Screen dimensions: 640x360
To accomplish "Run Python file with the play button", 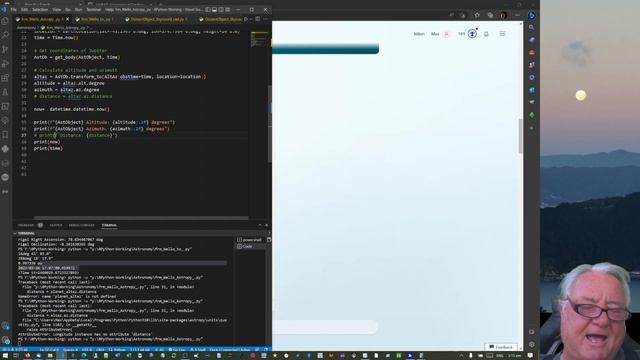I will (246, 19).
